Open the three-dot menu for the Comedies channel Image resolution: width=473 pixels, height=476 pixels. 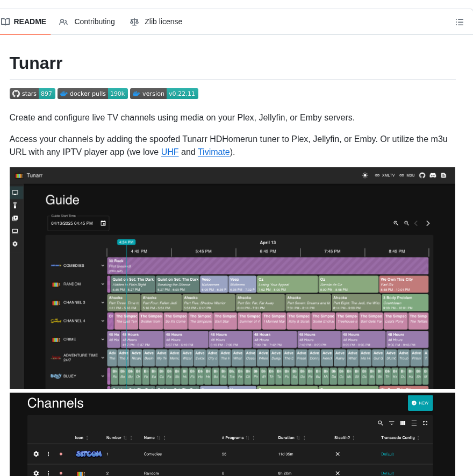(48, 454)
